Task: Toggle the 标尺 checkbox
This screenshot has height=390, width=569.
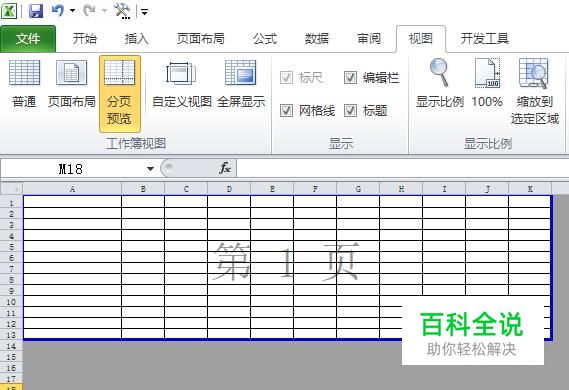Action: tap(286, 78)
